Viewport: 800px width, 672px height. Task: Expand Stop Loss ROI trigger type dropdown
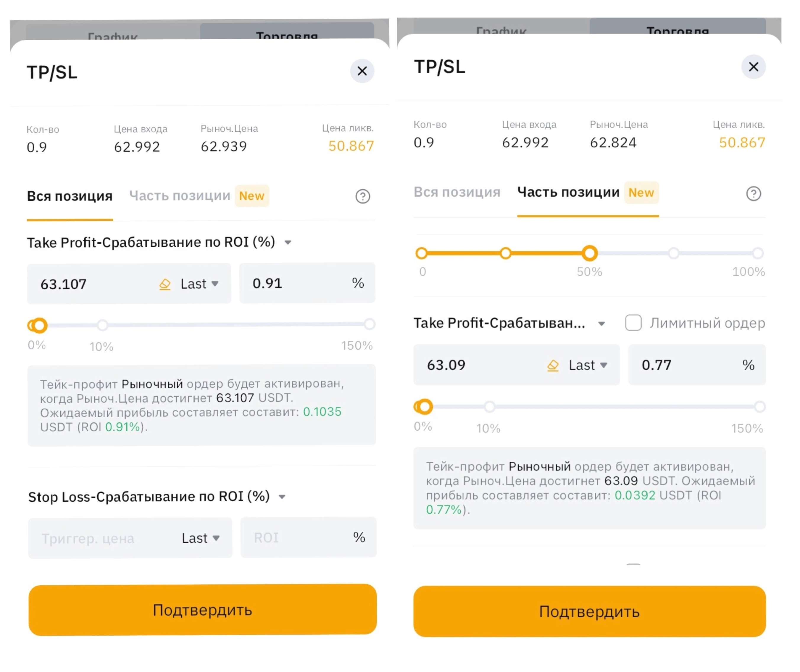(282, 497)
